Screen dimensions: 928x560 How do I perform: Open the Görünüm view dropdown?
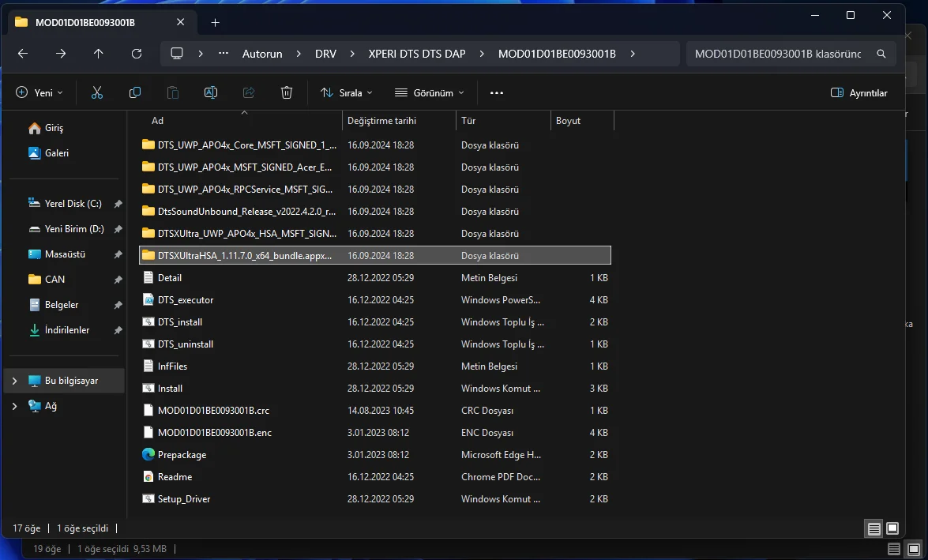pyautogui.click(x=430, y=92)
